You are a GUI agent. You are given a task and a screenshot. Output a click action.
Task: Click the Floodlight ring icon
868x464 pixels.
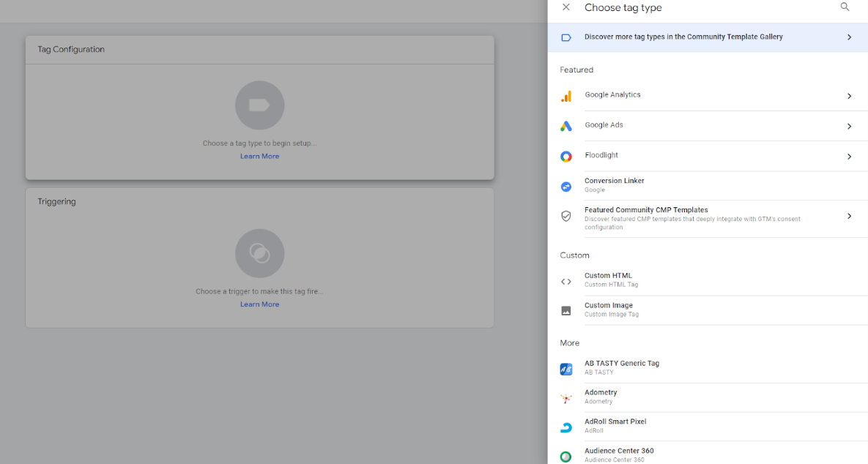click(565, 157)
